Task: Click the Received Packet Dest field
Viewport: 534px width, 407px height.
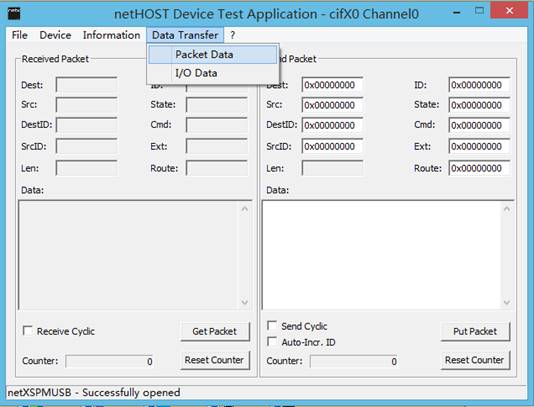Action: (x=87, y=85)
